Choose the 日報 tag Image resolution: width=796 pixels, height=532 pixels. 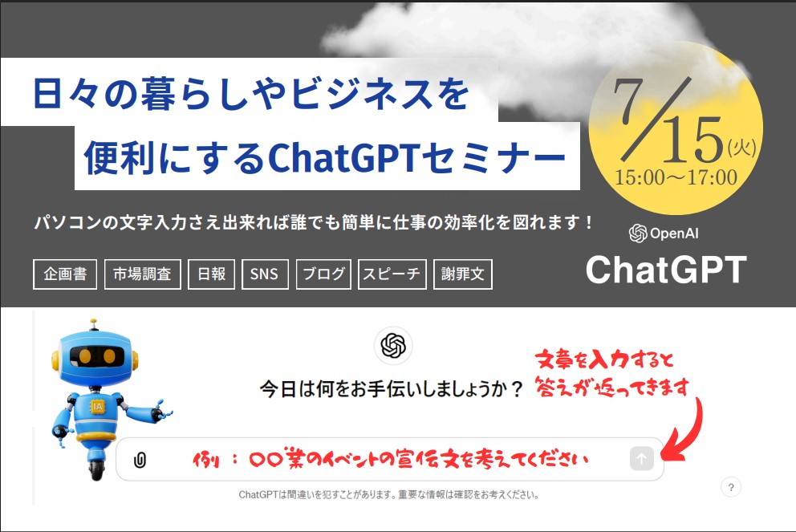(212, 274)
